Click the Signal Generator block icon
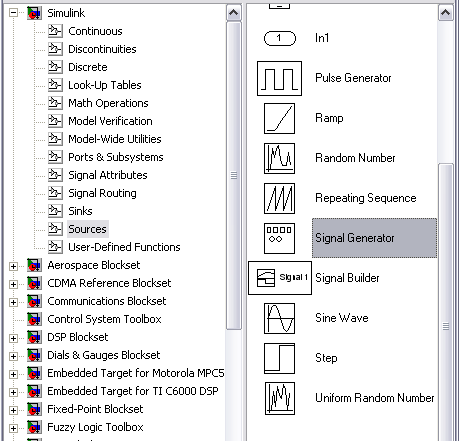Viewport: 459px width, 441px height. [279, 238]
